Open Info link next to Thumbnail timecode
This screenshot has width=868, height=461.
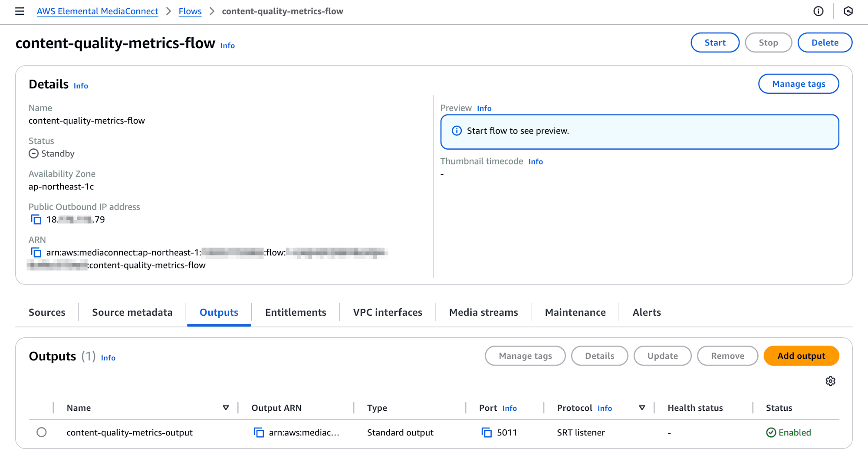click(536, 162)
